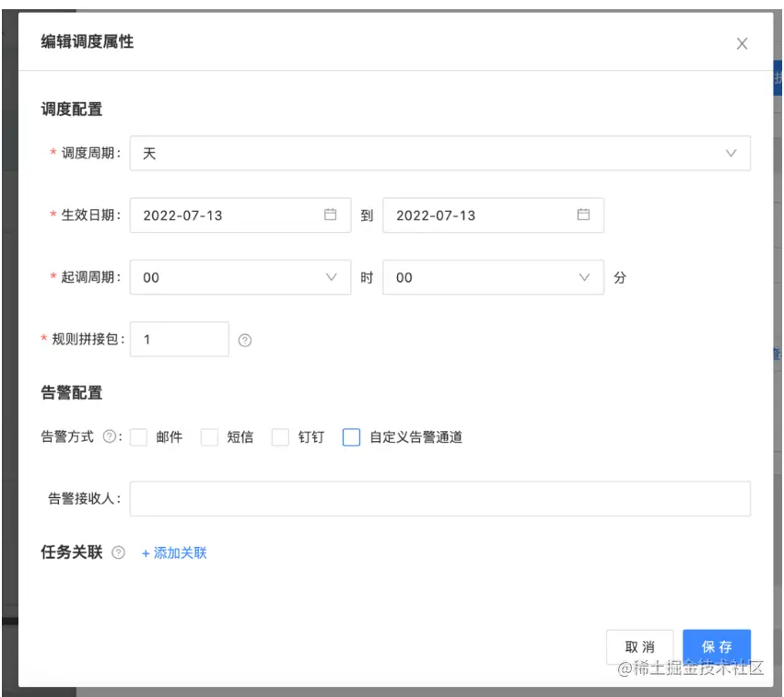The width and height of the screenshot is (784, 697).
Task: Expand the minute (分) dropdown
Action: [585, 276]
